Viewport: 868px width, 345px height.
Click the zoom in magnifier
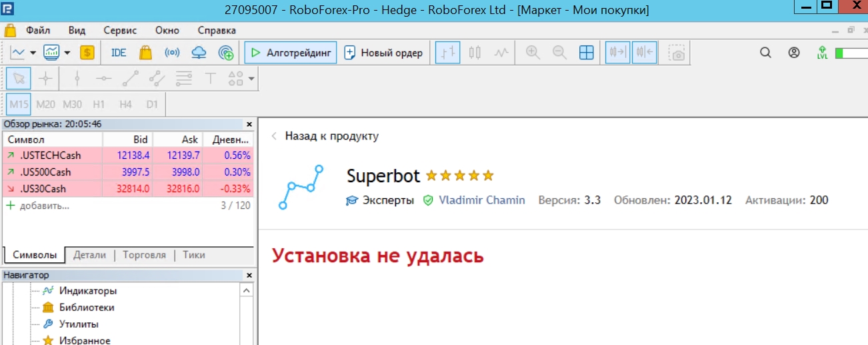click(533, 53)
